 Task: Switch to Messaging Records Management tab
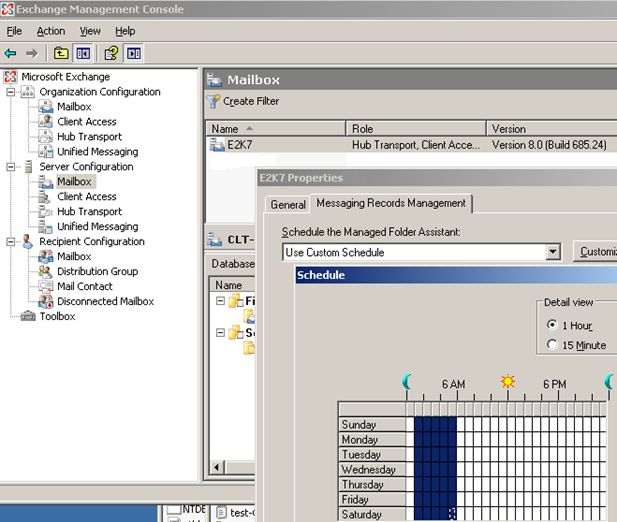point(391,203)
